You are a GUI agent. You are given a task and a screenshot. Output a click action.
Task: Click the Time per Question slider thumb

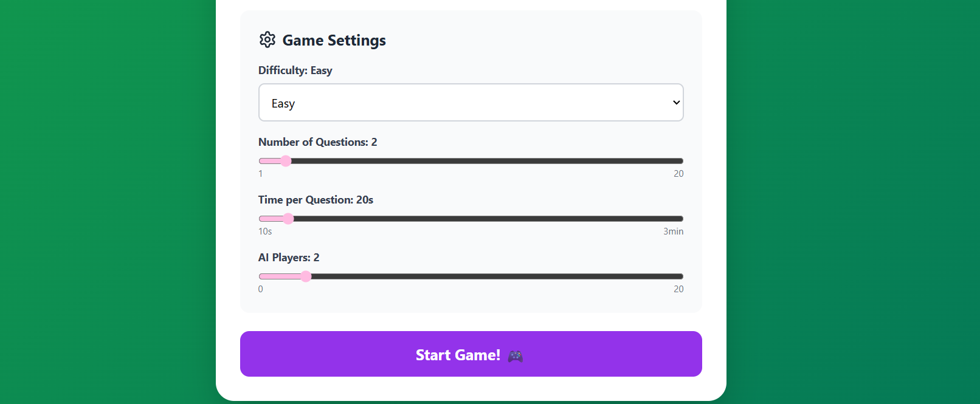[x=288, y=219]
